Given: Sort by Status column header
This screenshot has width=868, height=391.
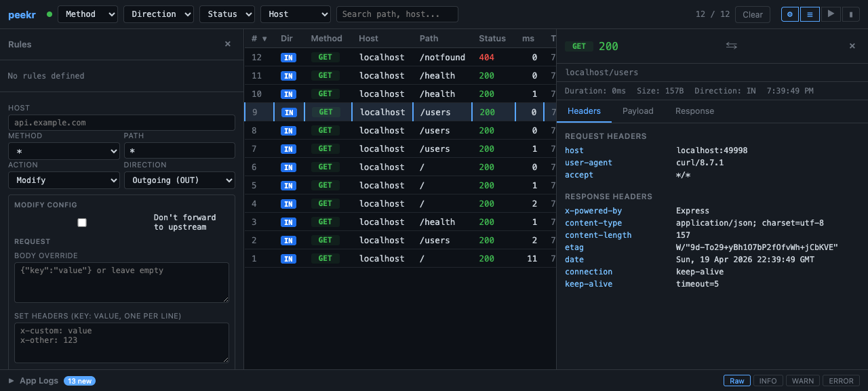Looking at the screenshot, I should [492, 39].
